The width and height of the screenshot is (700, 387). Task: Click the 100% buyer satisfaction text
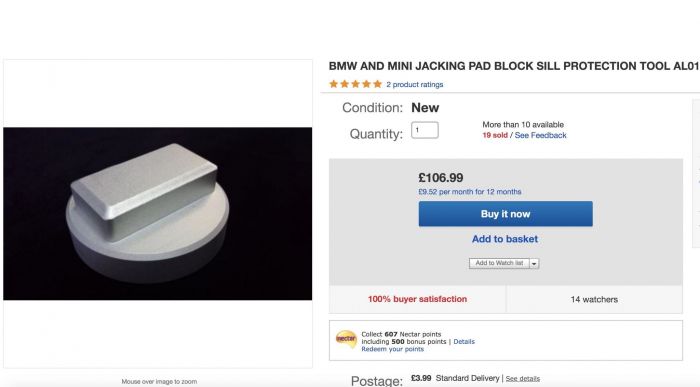tap(417, 299)
